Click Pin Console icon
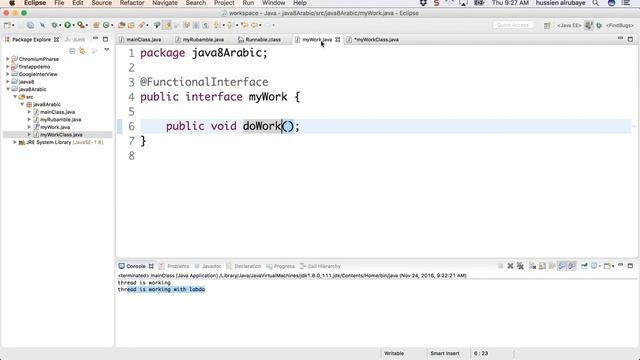Image resolution: width=640 pixels, height=360 pixels. (584, 266)
